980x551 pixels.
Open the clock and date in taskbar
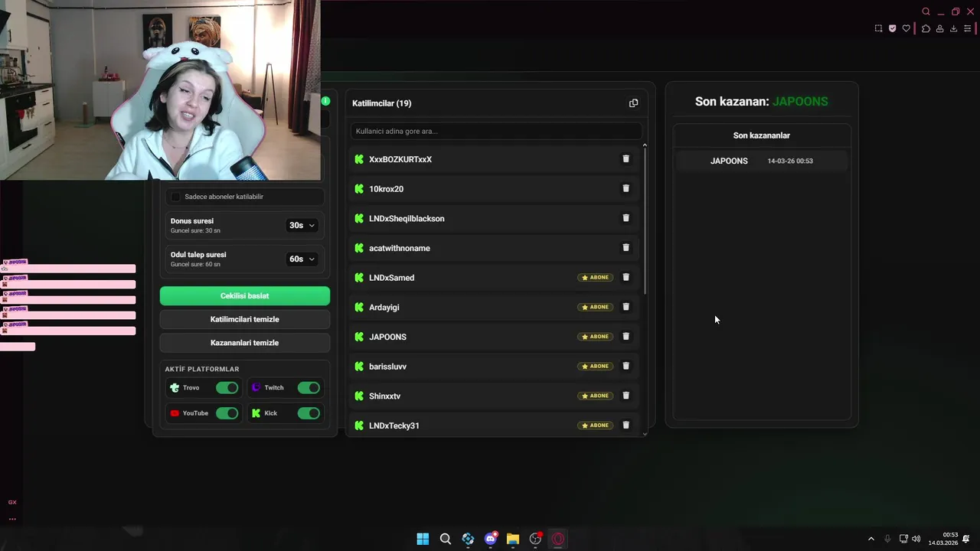click(x=943, y=539)
